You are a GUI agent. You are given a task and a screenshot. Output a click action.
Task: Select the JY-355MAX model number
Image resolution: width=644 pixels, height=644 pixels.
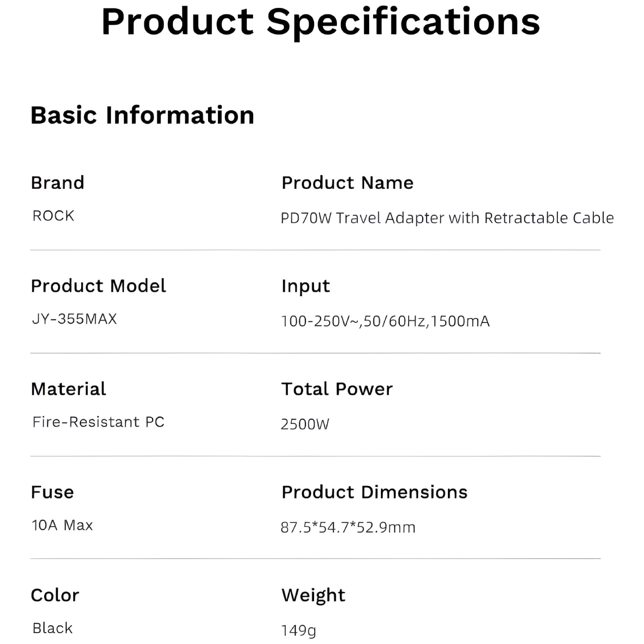point(74,319)
